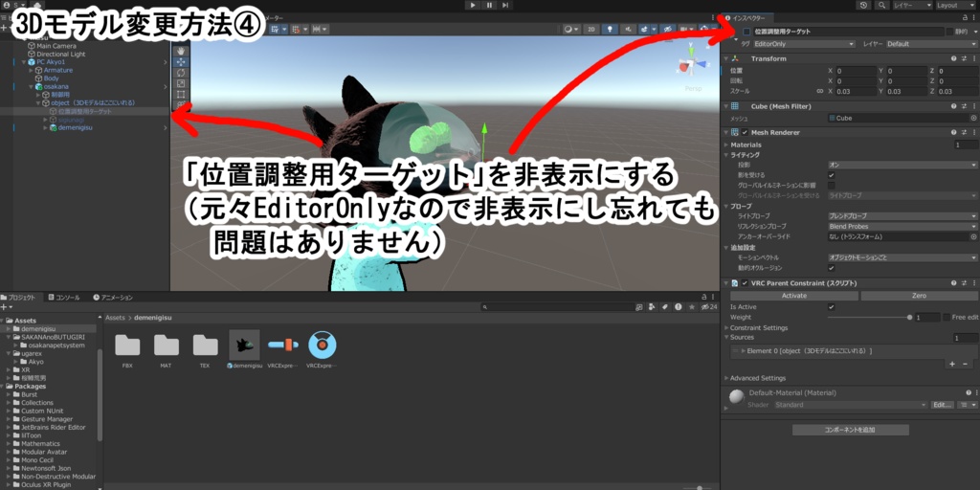Open the global search magnifier icon

[881, 5]
